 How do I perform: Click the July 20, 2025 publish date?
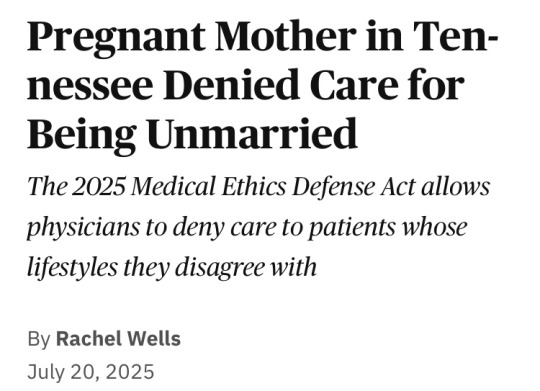pos(91,372)
